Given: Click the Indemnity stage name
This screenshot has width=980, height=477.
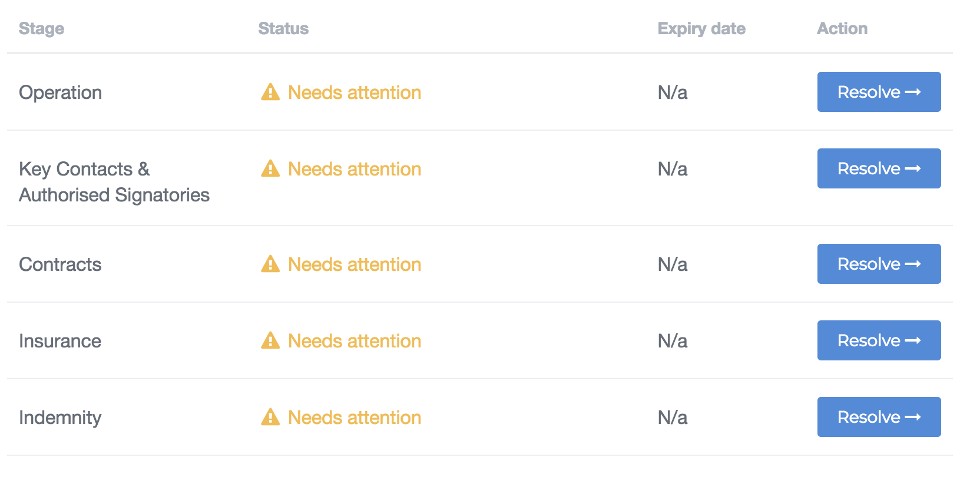Looking at the screenshot, I should [60, 418].
